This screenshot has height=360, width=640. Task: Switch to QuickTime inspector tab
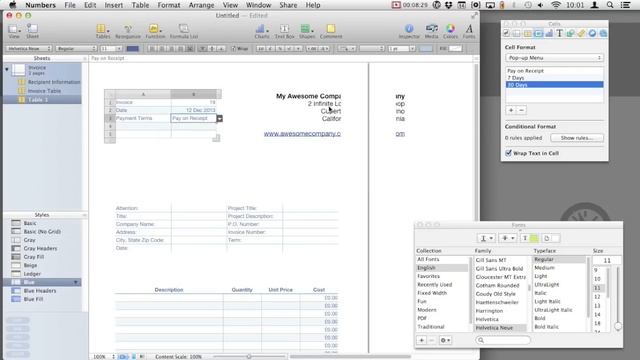603,33
